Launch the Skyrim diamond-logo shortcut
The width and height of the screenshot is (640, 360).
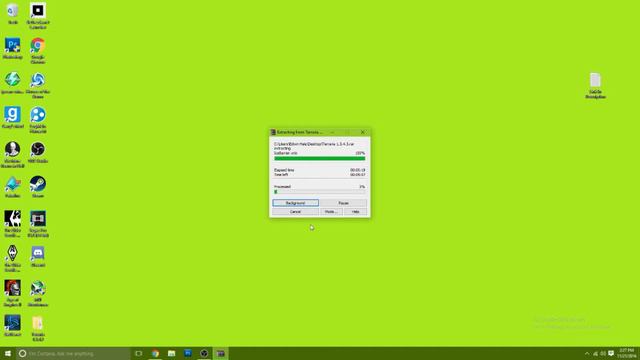click(x=13, y=259)
